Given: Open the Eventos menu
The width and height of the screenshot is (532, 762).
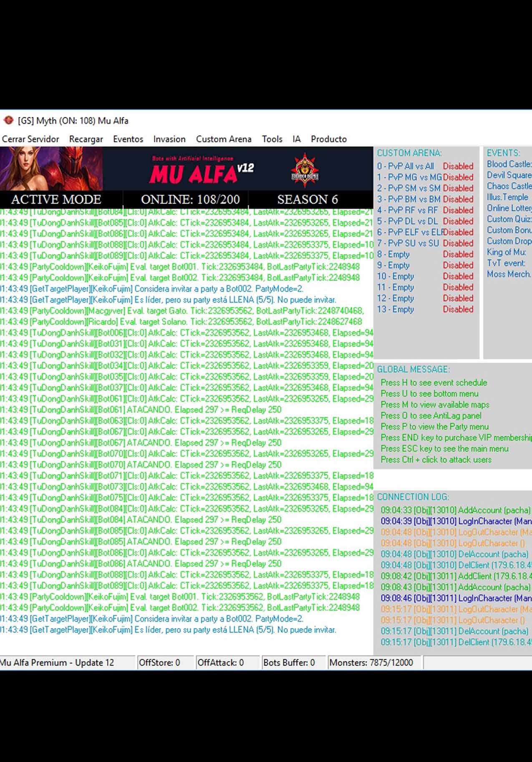Looking at the screenshot, I should tap(128, 139).
